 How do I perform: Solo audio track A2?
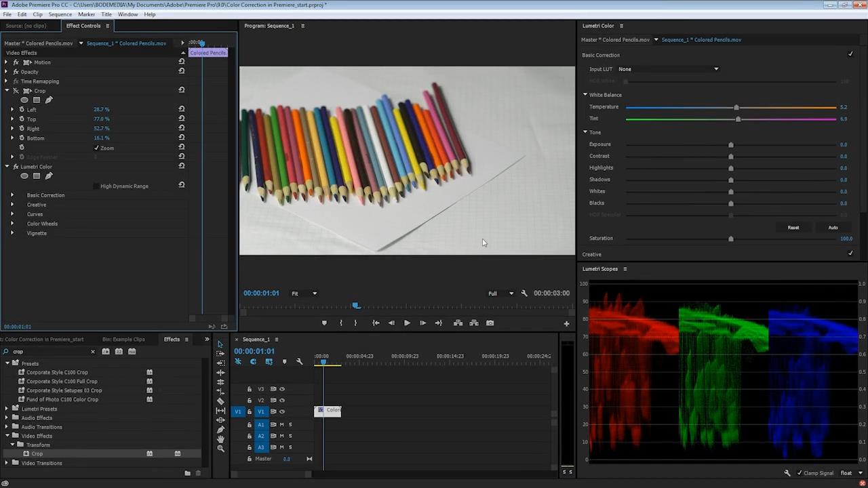coord(290,436)
